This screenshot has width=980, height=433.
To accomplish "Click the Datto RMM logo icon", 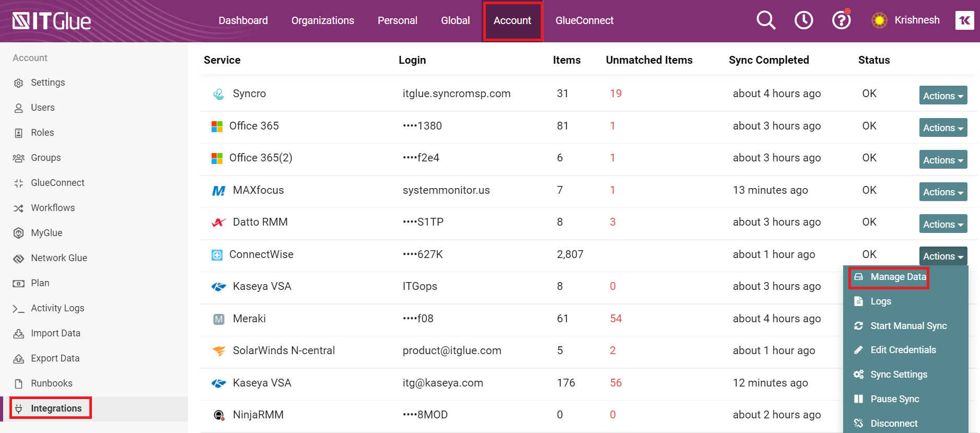I will [218, 223].
